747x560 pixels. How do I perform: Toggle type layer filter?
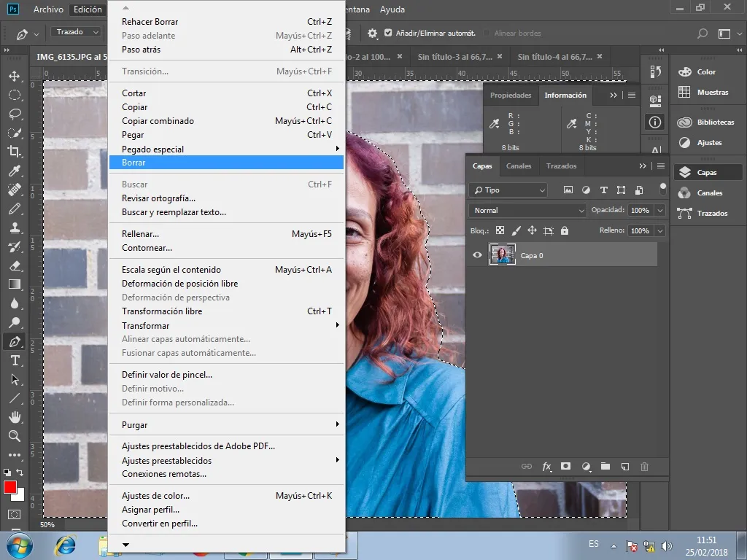(x=603, y=190)
